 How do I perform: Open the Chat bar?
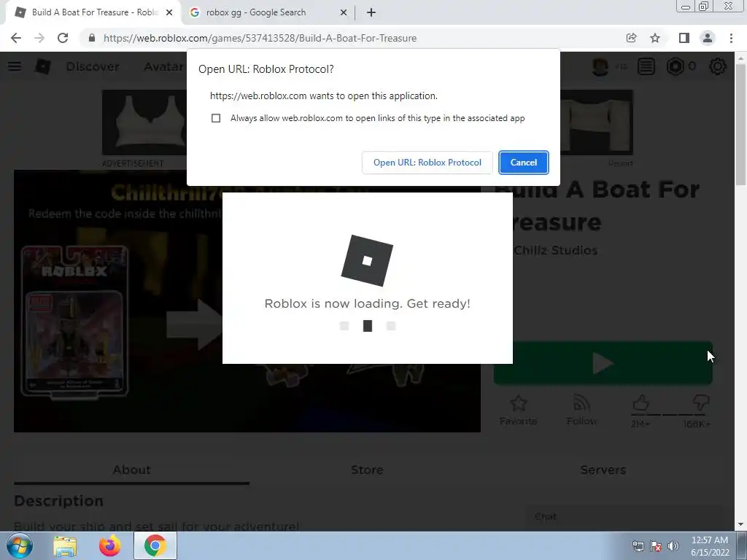[x=623, y=517]
